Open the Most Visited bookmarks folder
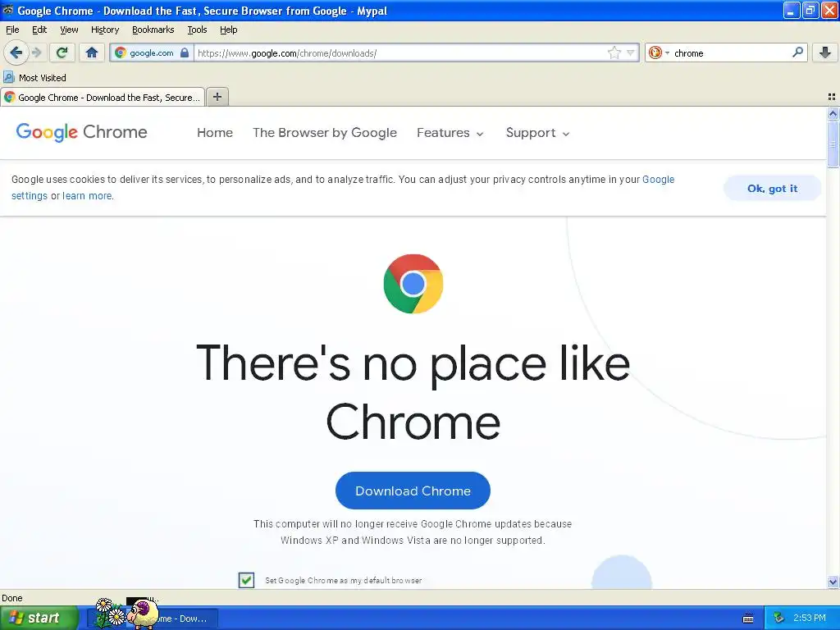 (34, 78)
